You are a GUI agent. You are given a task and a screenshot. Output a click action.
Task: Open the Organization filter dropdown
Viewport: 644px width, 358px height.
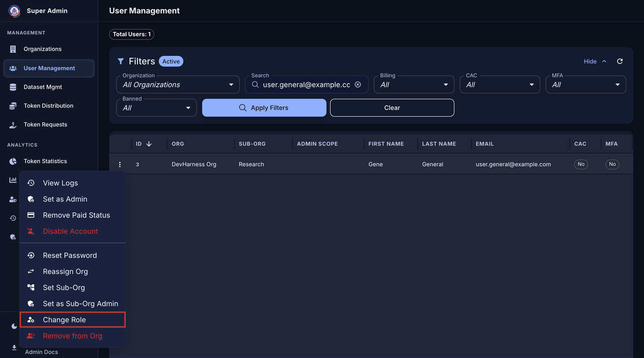(x=178, y=84)
